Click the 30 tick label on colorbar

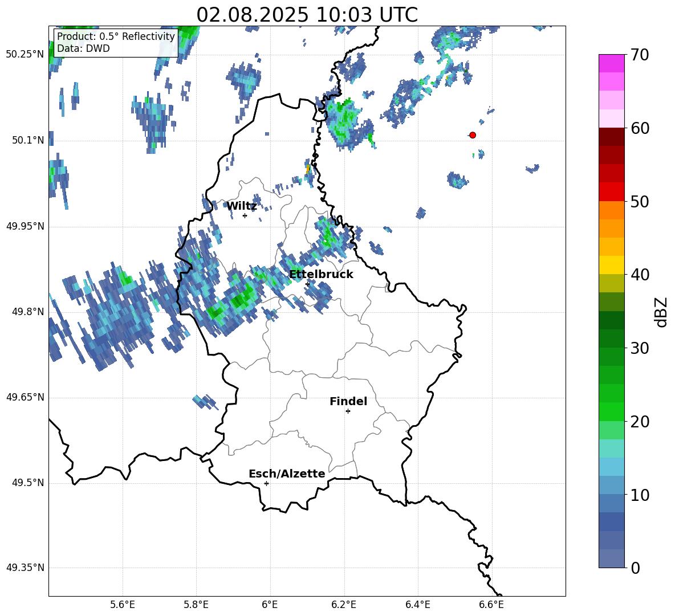[640, 348]
